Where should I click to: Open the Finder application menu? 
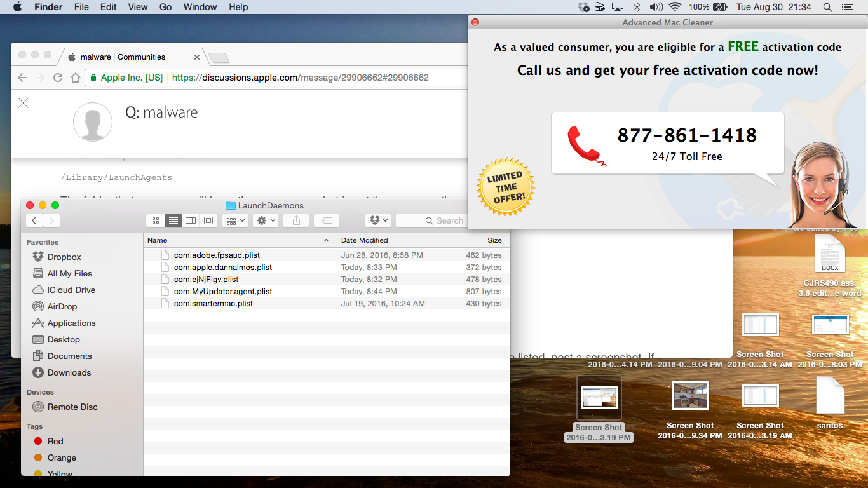[x=48, y=7]
